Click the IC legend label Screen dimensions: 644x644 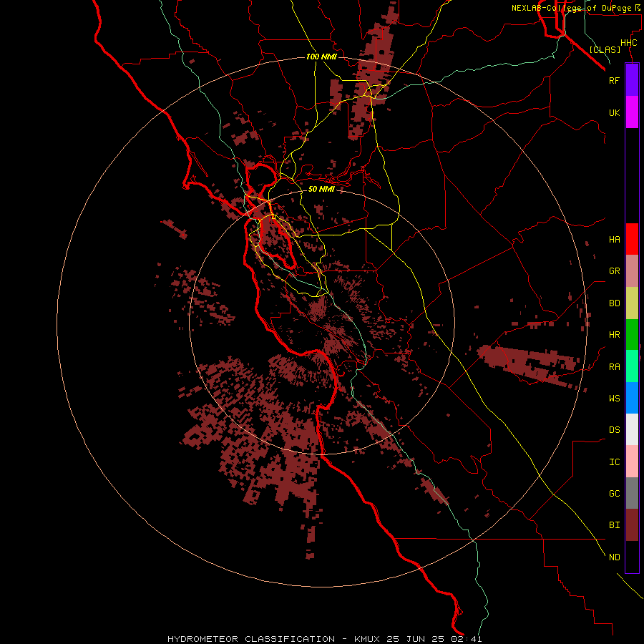point(614,462)
